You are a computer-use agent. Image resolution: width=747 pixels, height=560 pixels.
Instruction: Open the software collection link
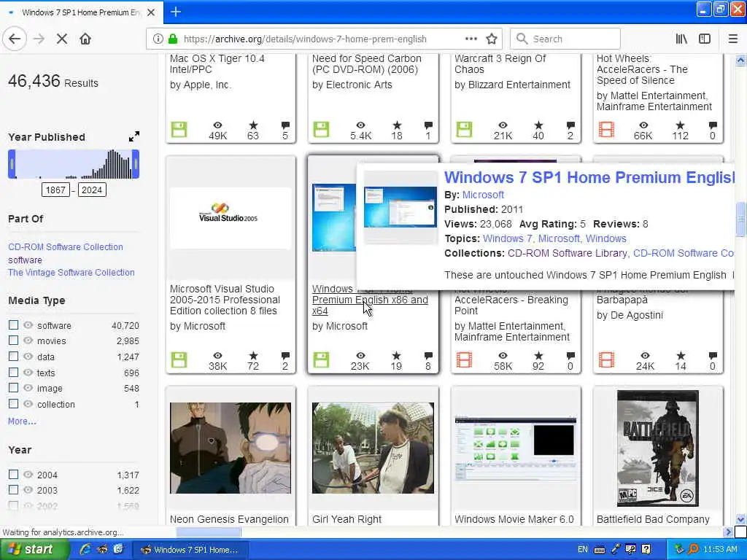[x=25, y=260]
